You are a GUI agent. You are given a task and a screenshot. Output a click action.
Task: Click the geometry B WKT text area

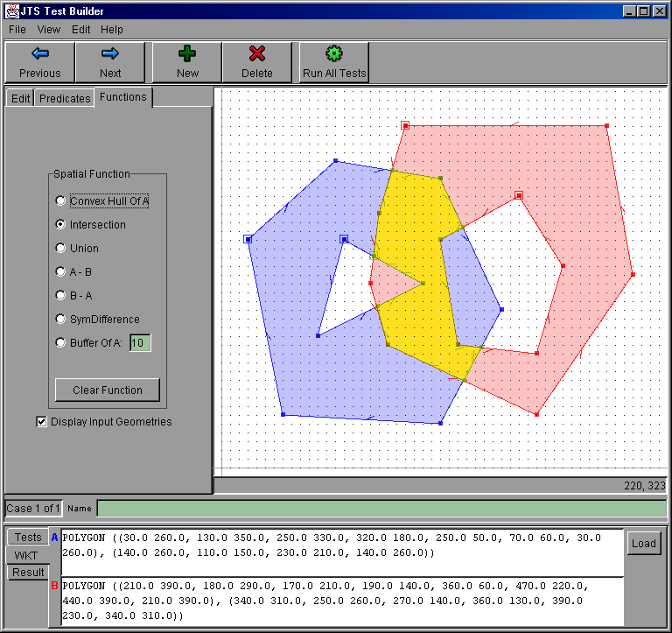coord(342,601)
